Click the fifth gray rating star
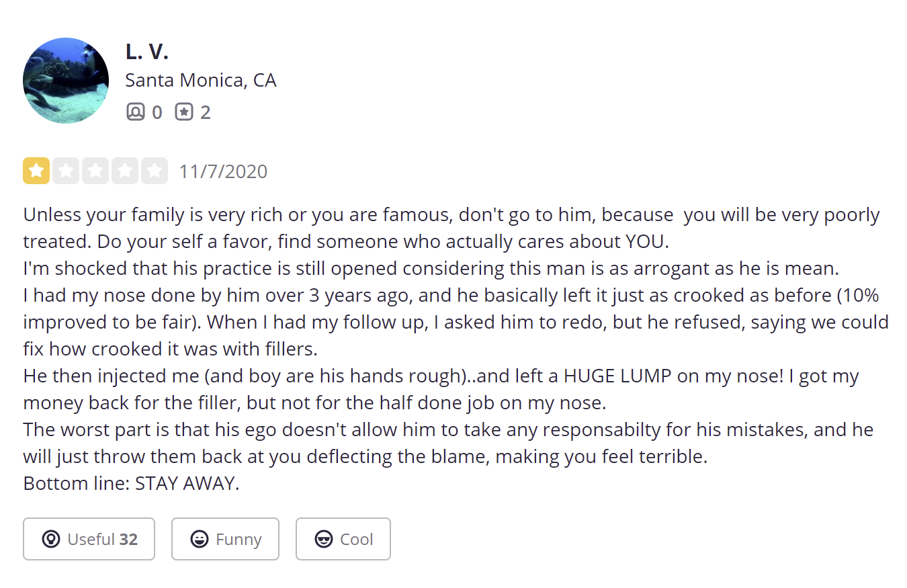907x588 pixels. (155, 171)
